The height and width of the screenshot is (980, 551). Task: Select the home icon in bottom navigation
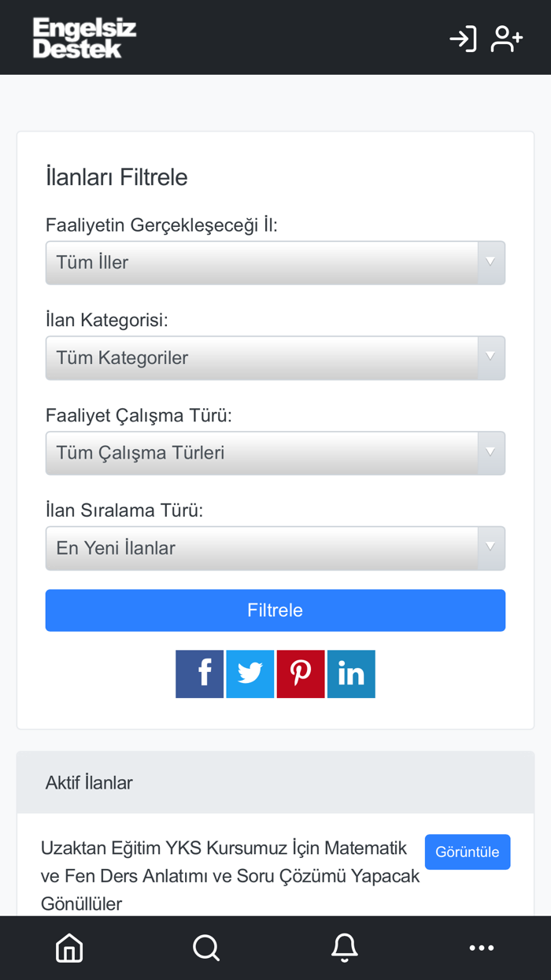68,948
